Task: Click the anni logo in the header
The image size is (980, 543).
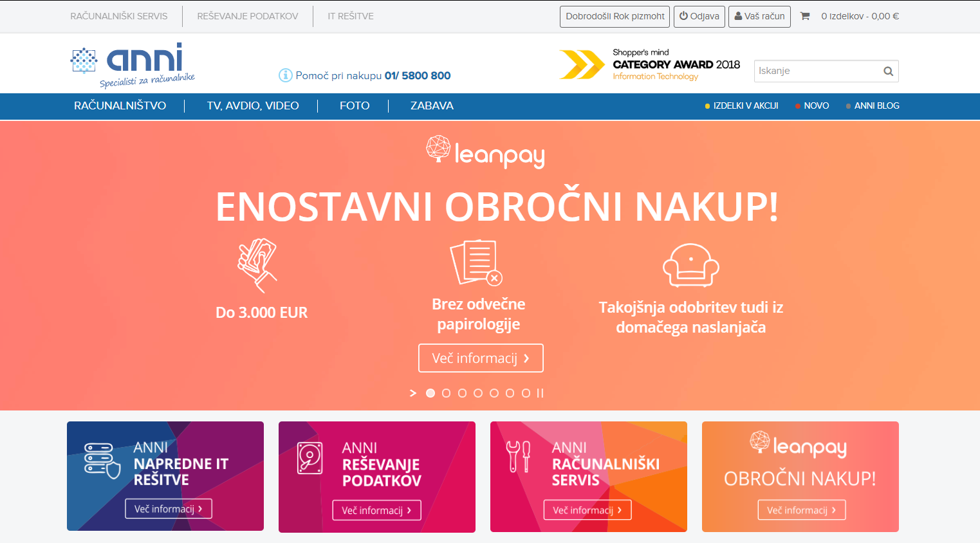Action: point(133,65)
